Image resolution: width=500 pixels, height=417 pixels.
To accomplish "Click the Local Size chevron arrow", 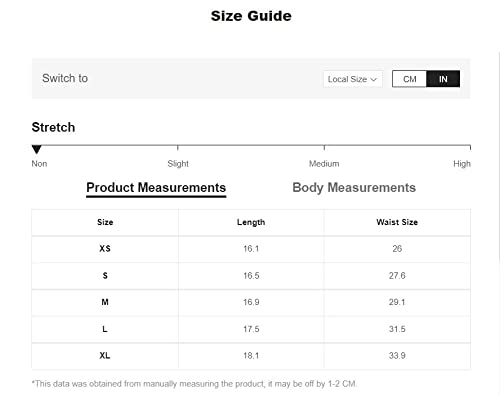I will (374, 79).
